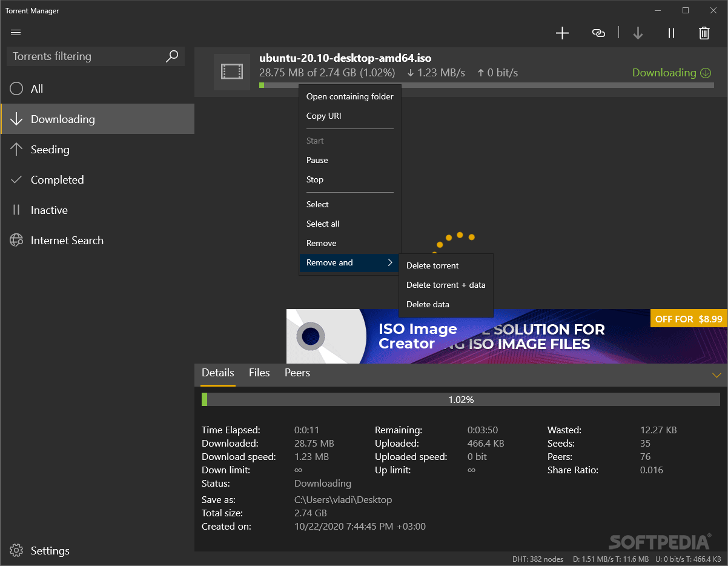Show All torrents
This screenshot has width=728, height=566.
click(x=98, y=89)
